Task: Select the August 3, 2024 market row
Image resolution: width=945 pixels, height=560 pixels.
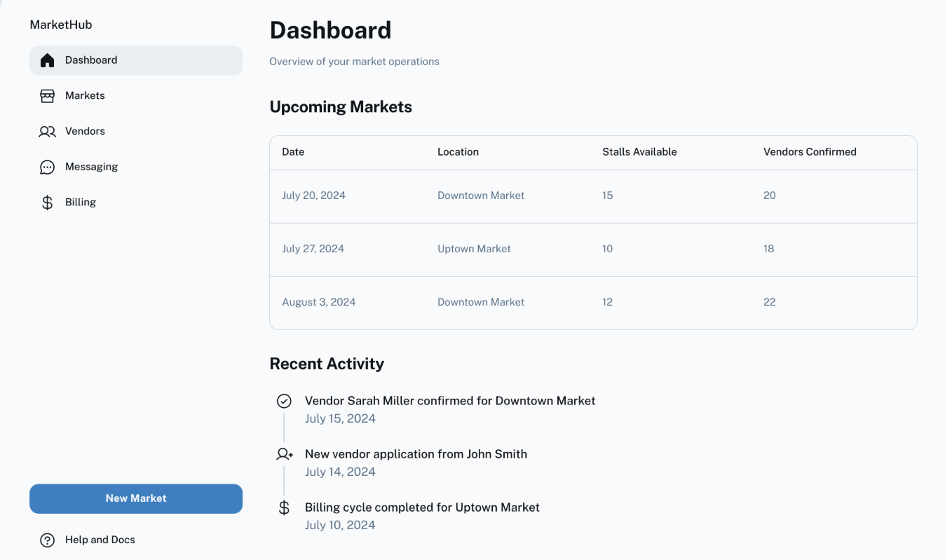Action: (x=592, y=303)
